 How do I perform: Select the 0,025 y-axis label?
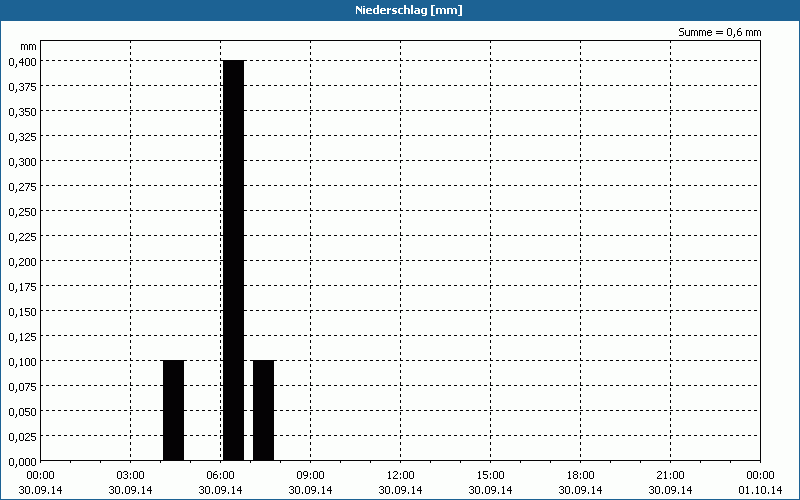pyautogui.click(x=23, y=436)
